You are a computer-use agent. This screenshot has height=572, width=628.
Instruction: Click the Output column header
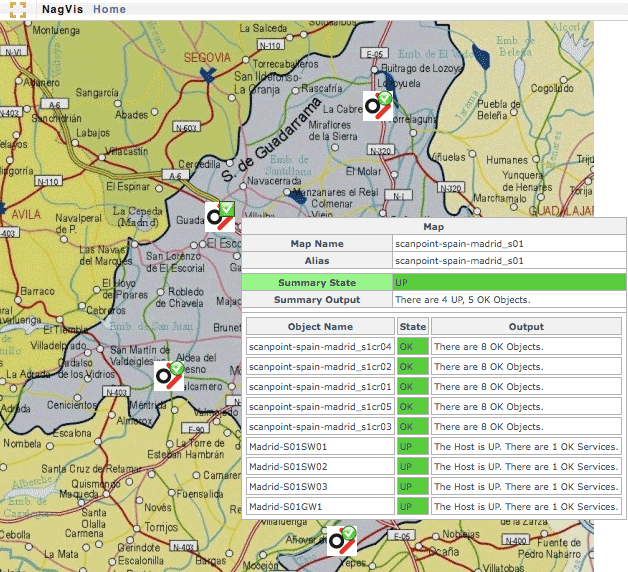526,326
